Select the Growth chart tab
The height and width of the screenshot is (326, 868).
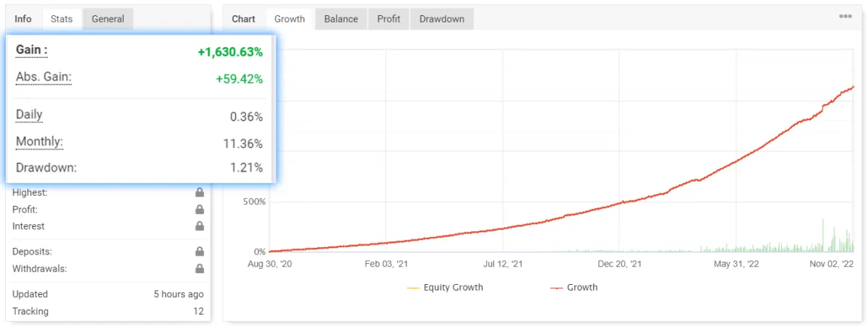[290, 19]
